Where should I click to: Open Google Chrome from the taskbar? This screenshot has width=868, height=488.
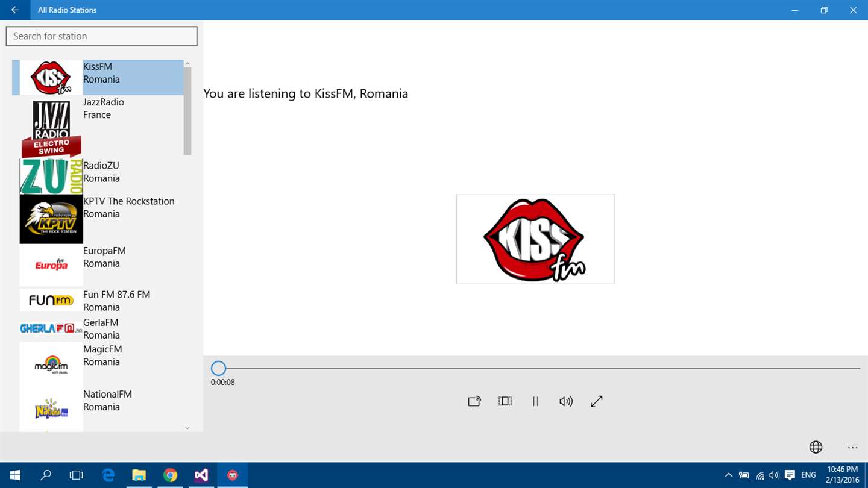tap(171, 475)
